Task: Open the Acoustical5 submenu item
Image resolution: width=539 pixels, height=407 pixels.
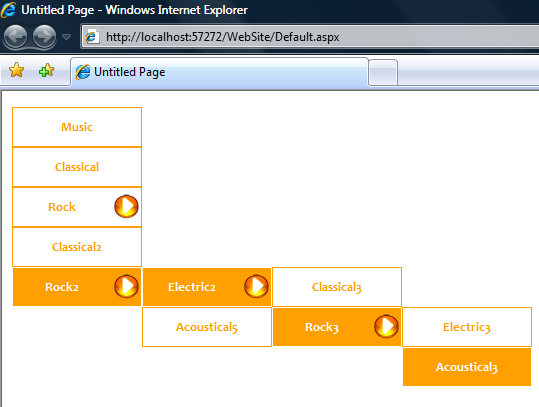Action: point(207,327)
